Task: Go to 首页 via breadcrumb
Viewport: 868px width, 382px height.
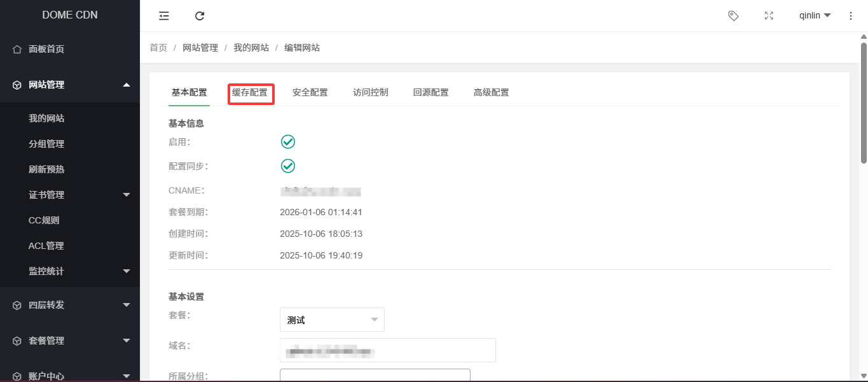Action: 158,48
